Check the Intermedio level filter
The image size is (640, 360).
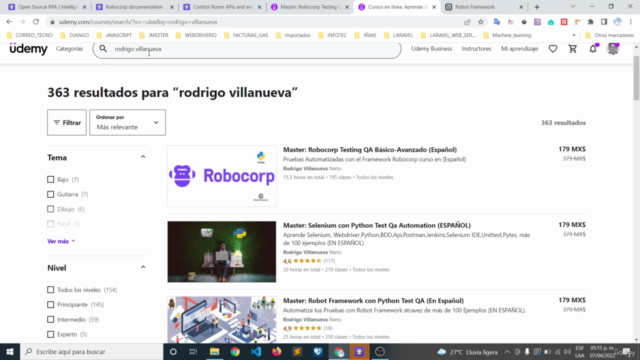point(51,319)
